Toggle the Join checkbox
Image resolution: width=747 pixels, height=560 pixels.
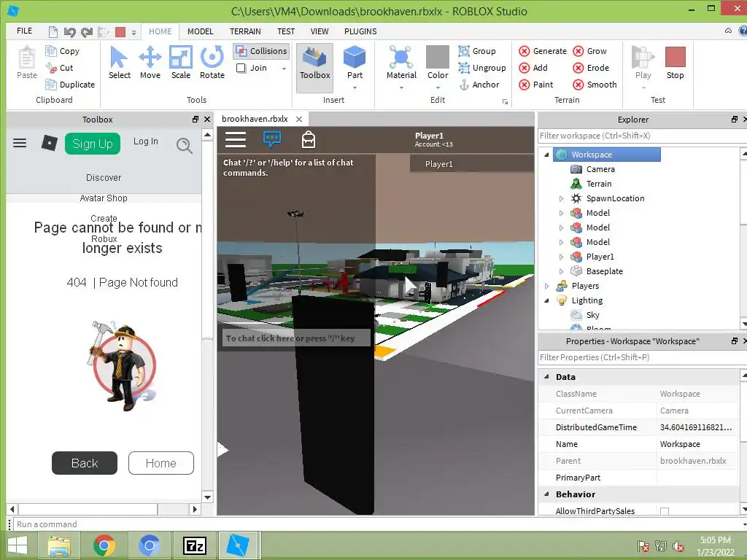[241, 68]
